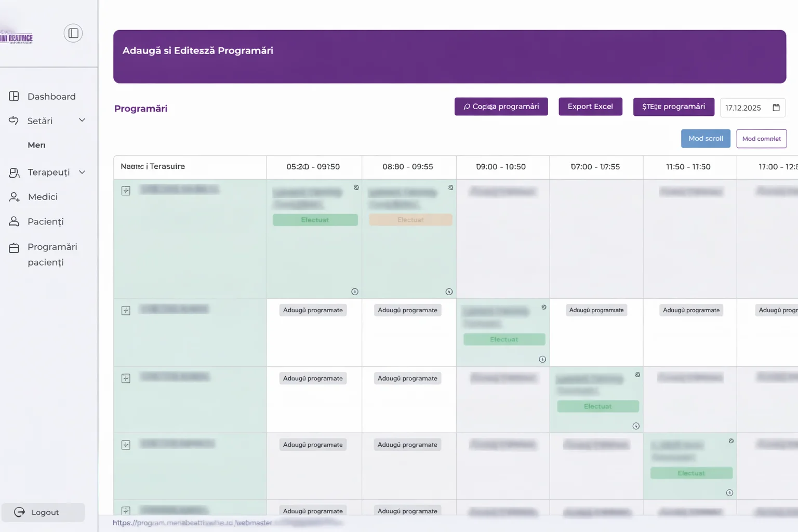Go to Pacienți in the sidebar
The image size is (798, 532).
coord(45,222)
